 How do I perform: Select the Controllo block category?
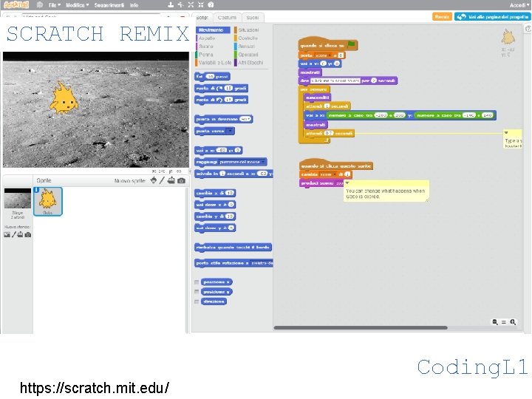(x=248, y=38)
